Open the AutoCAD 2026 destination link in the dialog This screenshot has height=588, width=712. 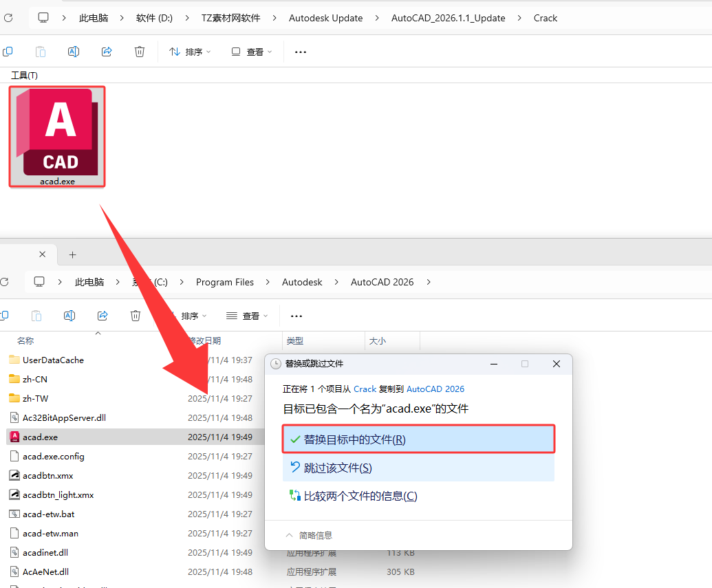tap(435, 389)
